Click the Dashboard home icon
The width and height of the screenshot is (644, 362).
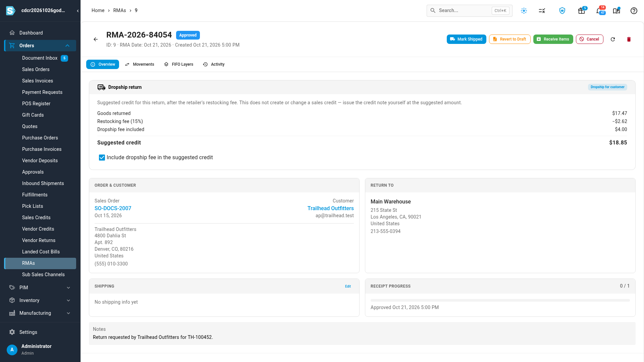[x=12, y=33]
